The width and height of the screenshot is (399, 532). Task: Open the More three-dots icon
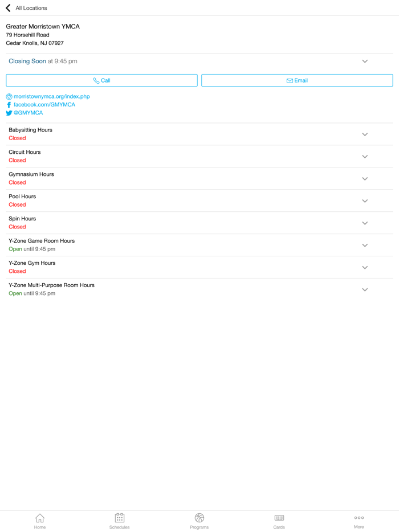pos(359,518)
